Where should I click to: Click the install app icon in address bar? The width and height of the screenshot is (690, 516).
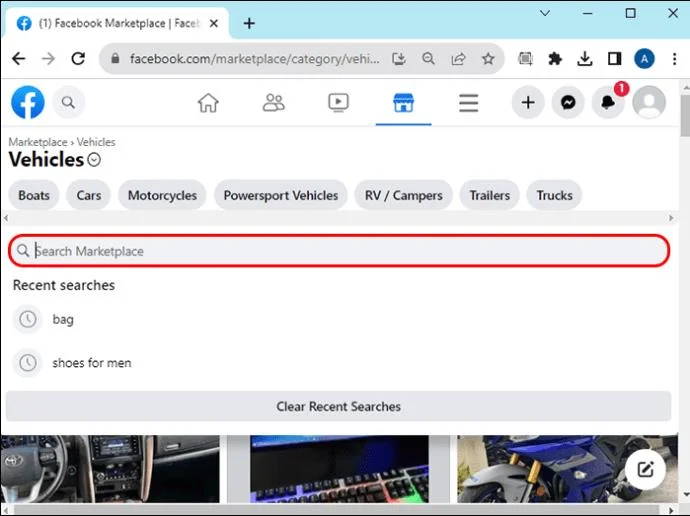click(x=399, y=59)
